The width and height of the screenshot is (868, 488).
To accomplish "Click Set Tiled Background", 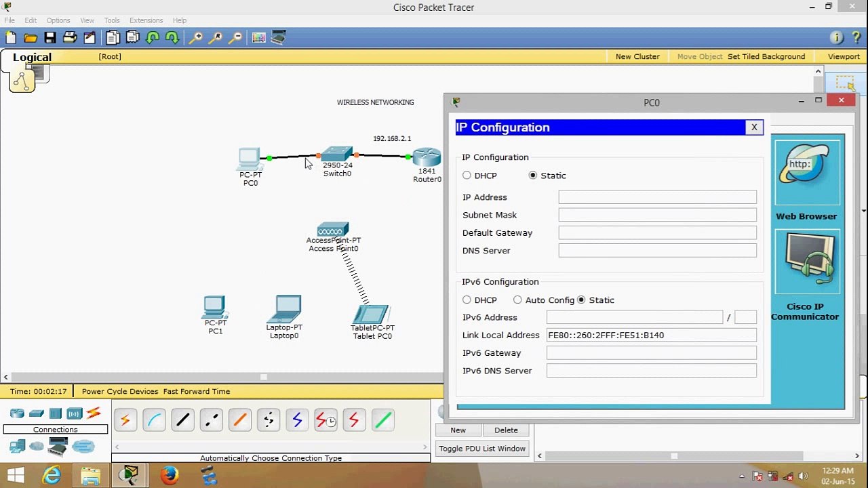I will 766,56.
